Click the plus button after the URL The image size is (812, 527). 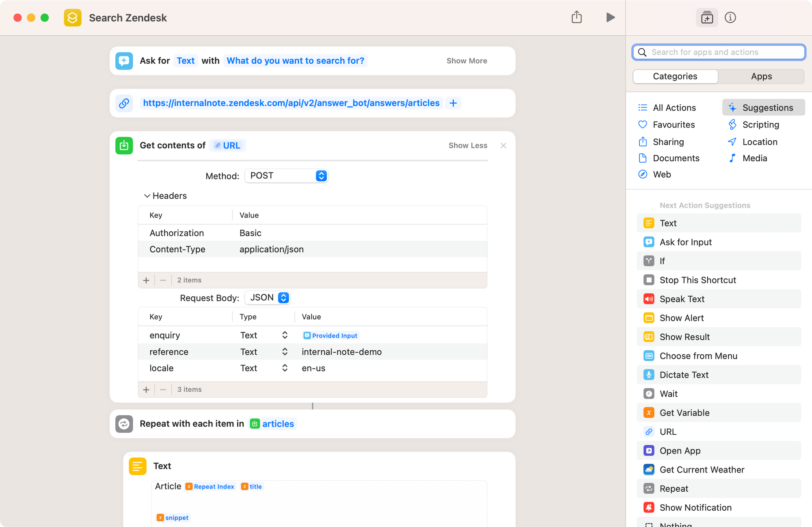[453, 103]
